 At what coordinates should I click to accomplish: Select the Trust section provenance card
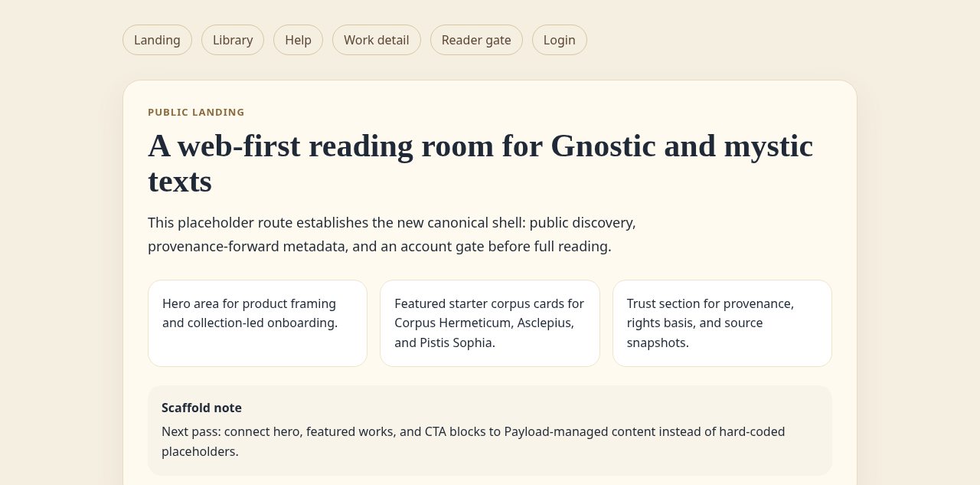coord(722,323)
